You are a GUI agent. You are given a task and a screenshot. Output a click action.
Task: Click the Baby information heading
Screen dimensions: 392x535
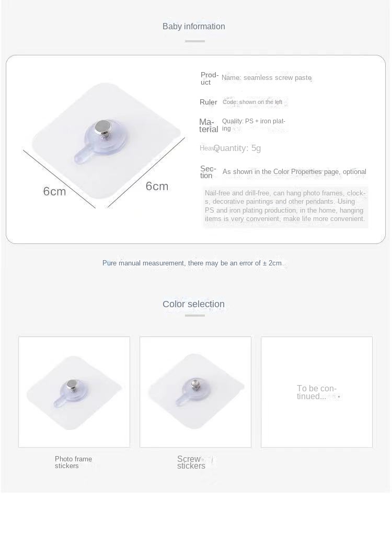point(193,26)
